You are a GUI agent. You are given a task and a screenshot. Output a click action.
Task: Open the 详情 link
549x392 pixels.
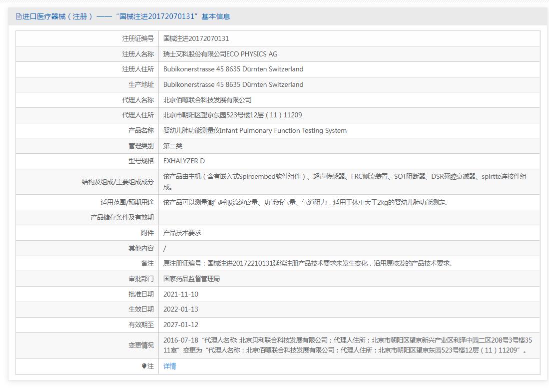click(x=169, y=366)
